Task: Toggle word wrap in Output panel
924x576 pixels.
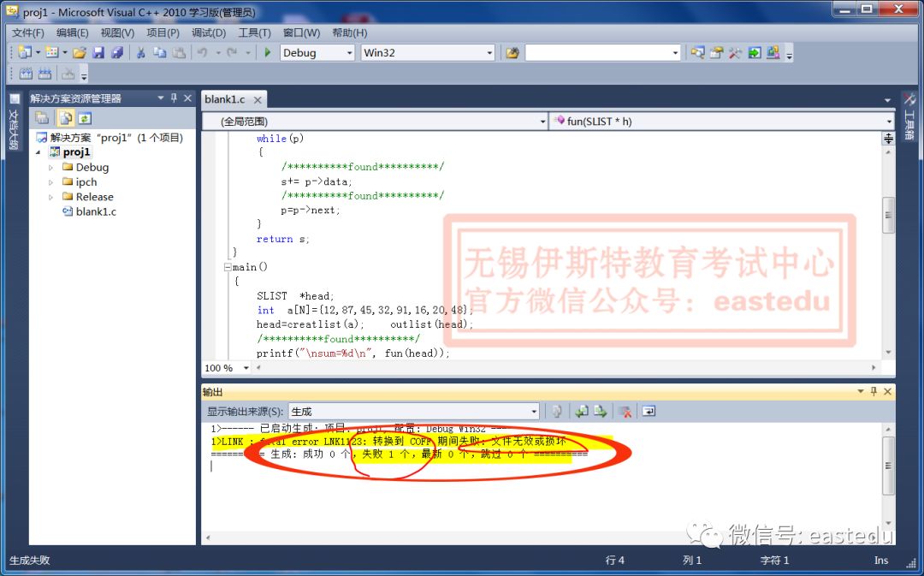Action: pyautogui.click(x=649, y=412)
